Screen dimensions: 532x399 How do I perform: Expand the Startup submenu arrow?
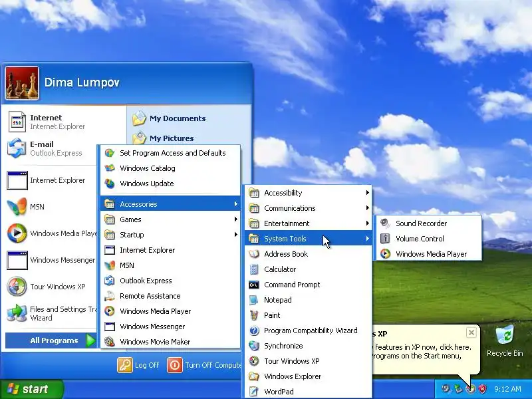[x=236, y=235]
